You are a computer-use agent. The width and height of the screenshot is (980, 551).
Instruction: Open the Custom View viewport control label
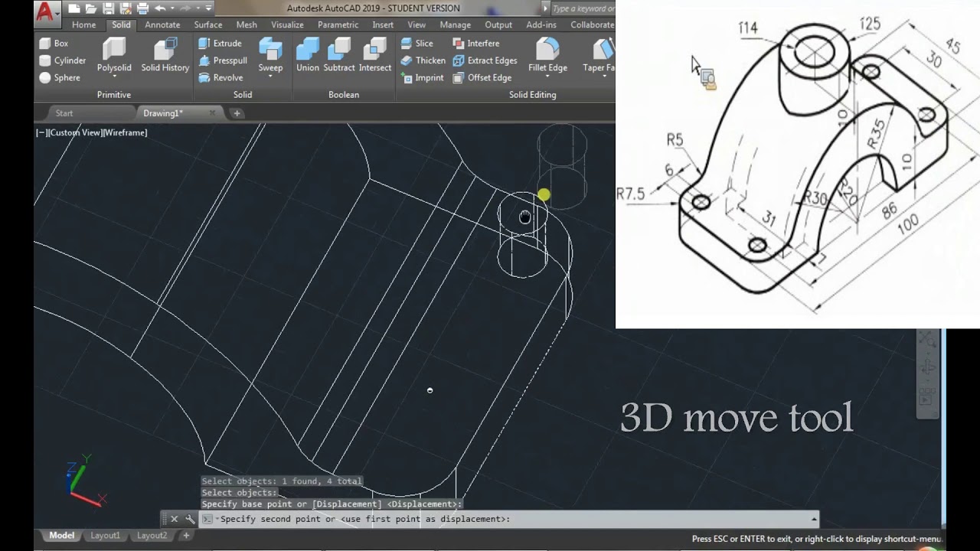coord(73,132)
